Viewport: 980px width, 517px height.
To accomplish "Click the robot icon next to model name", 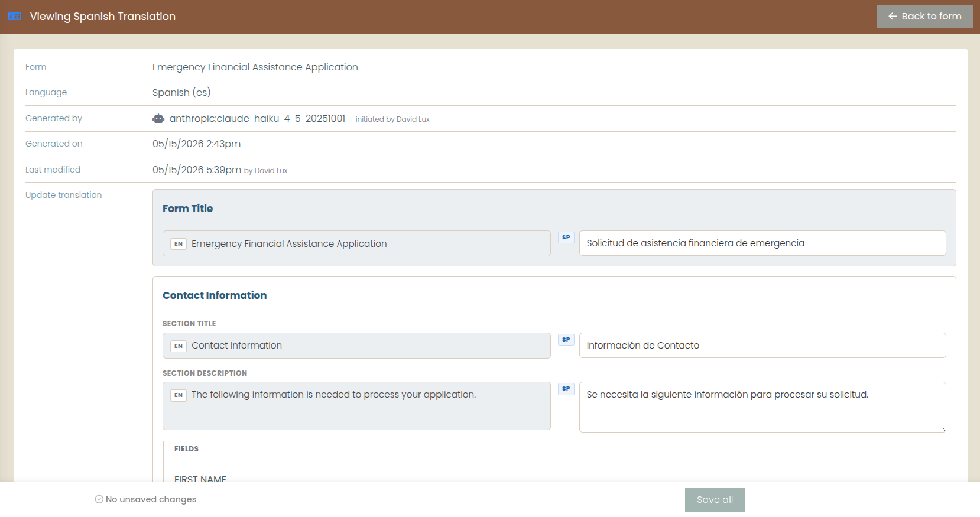I will [x=158, y=119].
